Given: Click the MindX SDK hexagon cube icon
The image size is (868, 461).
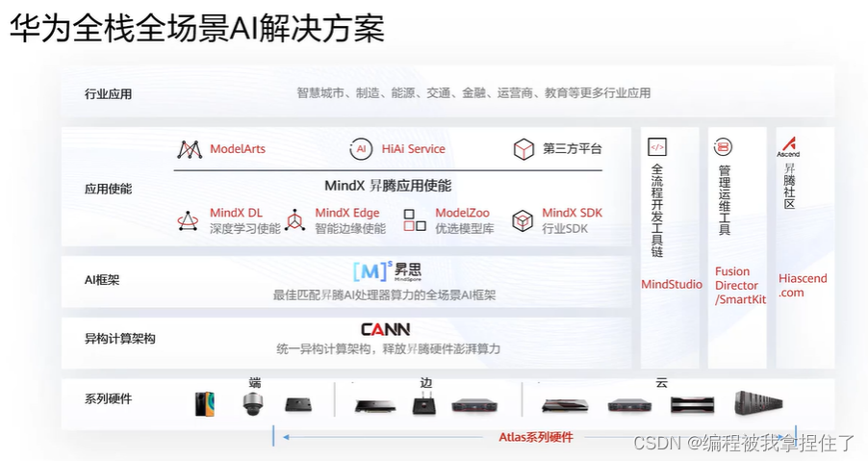Looking at the screenshot, I should point(523,220).
